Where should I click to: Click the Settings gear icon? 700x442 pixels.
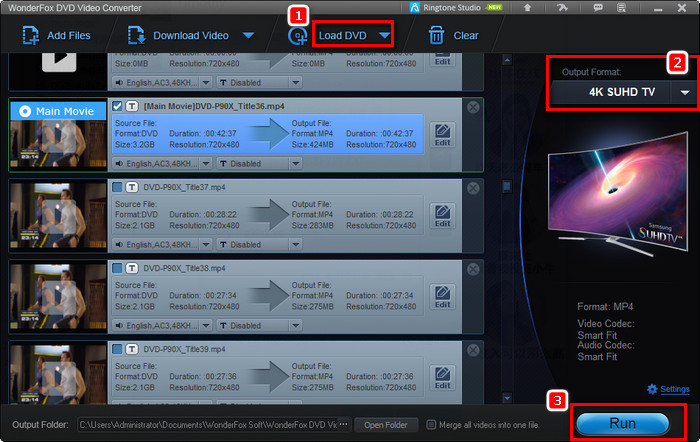click(652, 389)
